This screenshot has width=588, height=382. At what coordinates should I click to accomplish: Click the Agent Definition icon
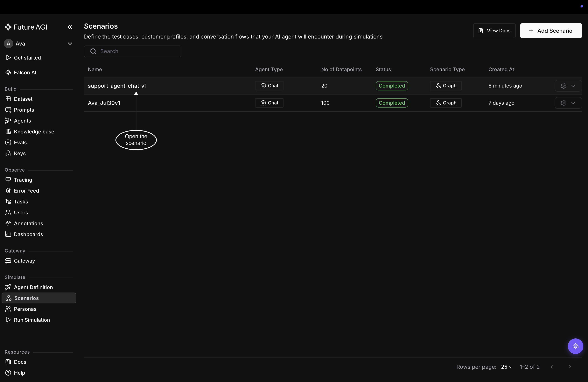8,287
